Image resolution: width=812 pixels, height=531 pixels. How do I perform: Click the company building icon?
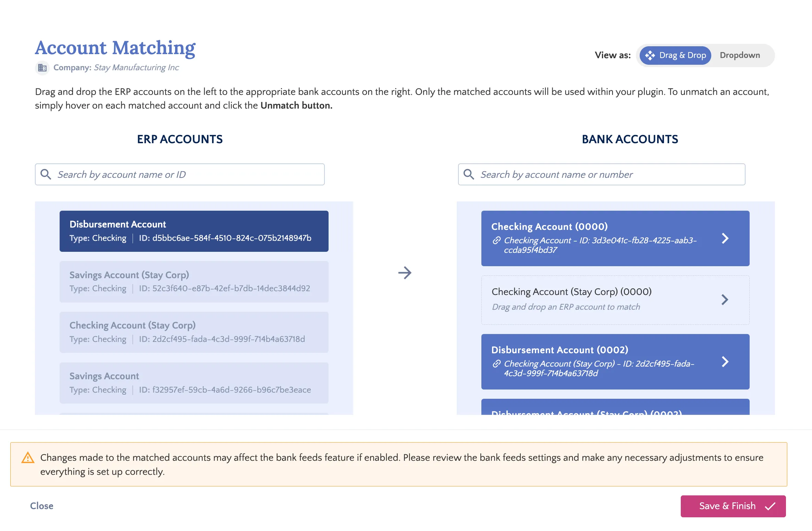(42, 67)
